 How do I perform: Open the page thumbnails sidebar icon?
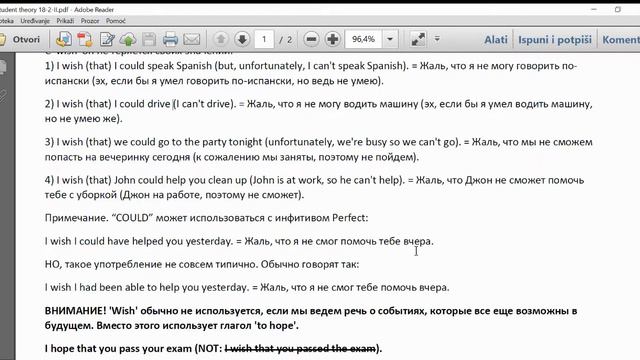[3, 67]
